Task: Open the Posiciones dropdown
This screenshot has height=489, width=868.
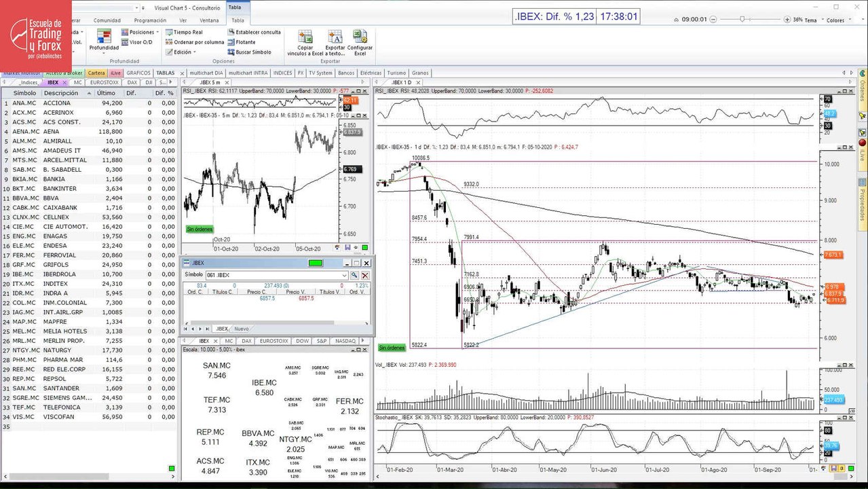Action: (140, 32)
